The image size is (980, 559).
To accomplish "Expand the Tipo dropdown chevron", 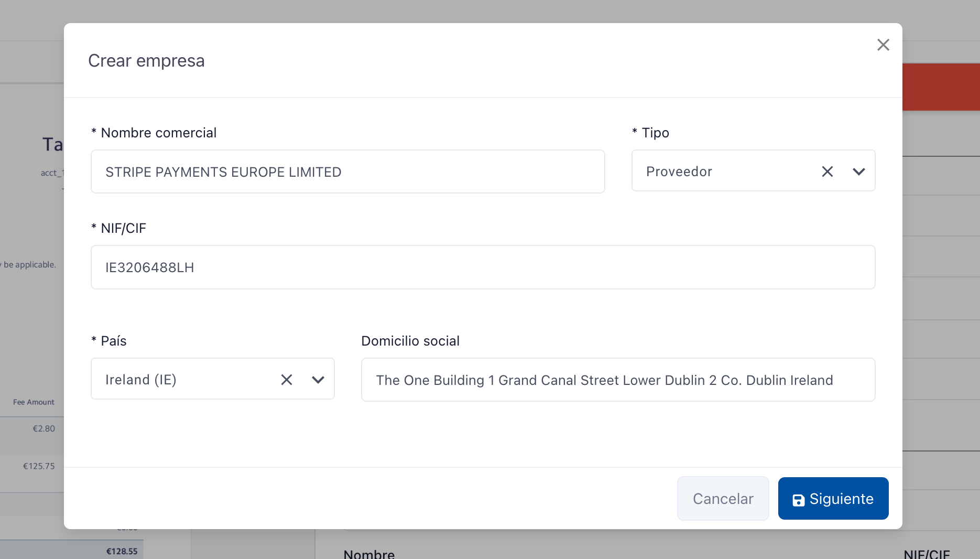I will point(858,171).
